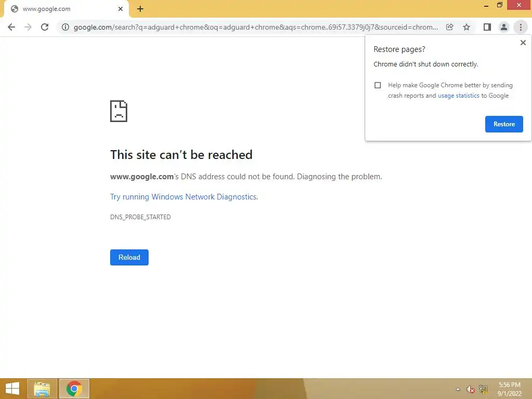This screenshot has height=399, width=532.
Task: Open the Windows Start button
Action: [12, 389]
